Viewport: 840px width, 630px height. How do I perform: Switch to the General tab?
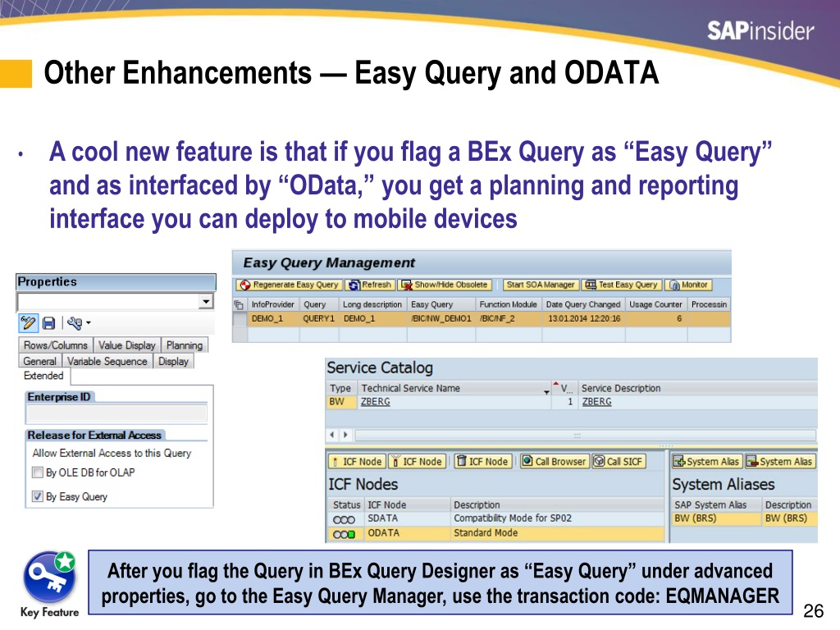click(39, 362)
